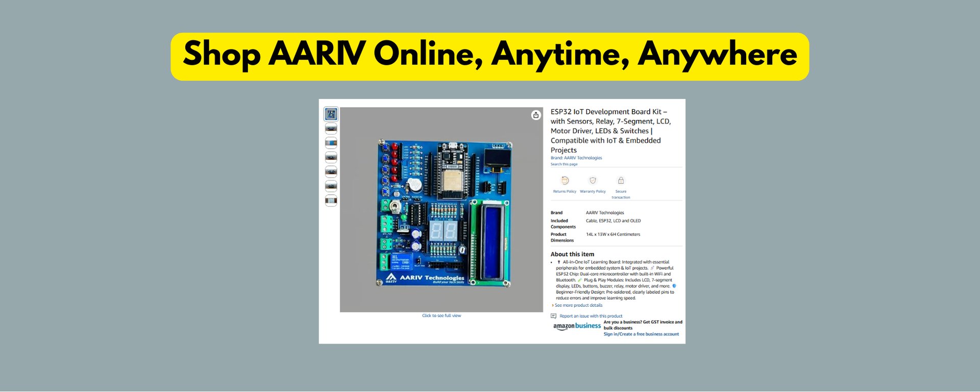The height and width of the screenshot is (392, 980).
Task: Click 'Sign in/Create a free business account'
Action: tap(641, 334)
